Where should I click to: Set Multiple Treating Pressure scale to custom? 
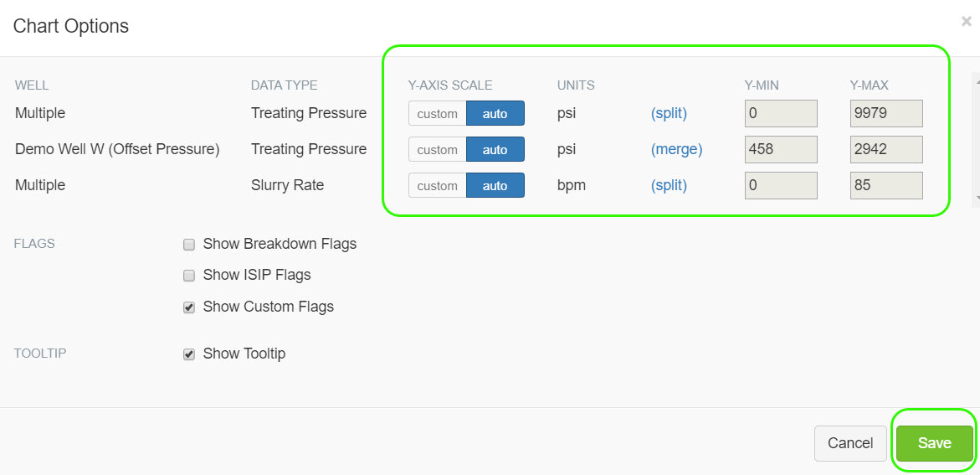tap(437, 114)
